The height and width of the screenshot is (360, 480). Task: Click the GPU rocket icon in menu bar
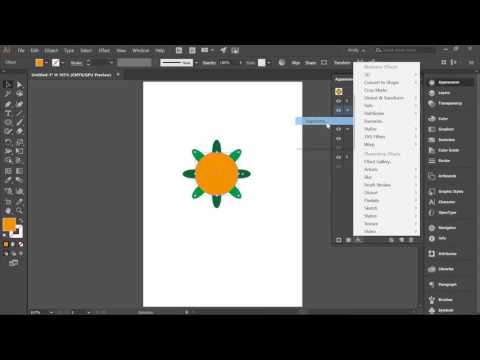point(223,50)
